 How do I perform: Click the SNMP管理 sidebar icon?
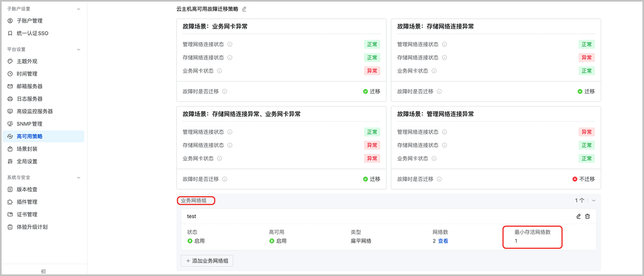pos(10,124)
